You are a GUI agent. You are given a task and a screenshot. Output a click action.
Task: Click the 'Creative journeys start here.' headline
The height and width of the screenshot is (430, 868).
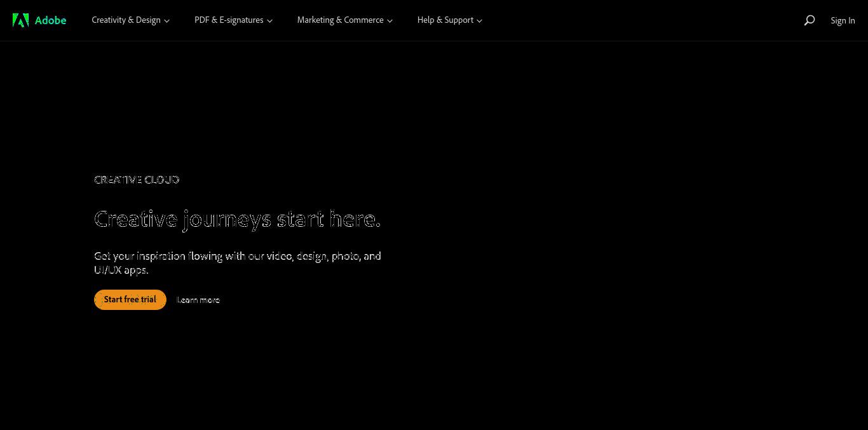pos(238,220)
